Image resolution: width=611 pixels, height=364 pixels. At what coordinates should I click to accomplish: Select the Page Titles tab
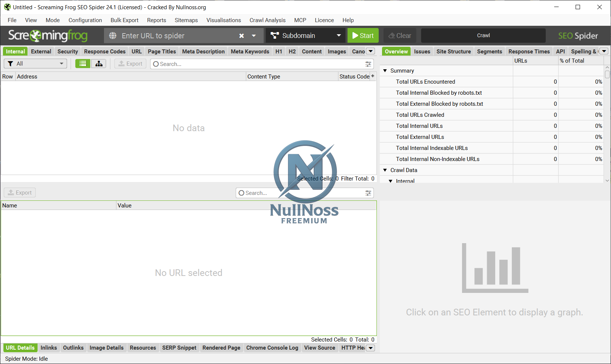(162, 52)
